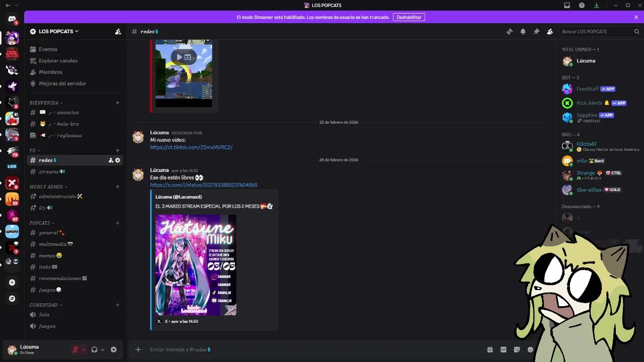Toggle member list visibility icon

[x=550, y=31]
